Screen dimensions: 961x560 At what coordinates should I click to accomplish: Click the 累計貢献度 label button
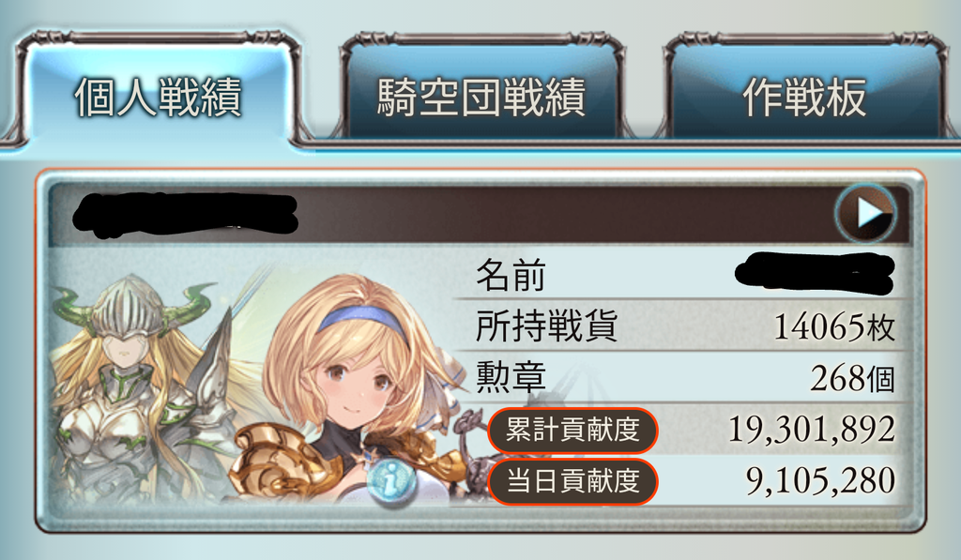pyautogui.click(x=572, y=431)
